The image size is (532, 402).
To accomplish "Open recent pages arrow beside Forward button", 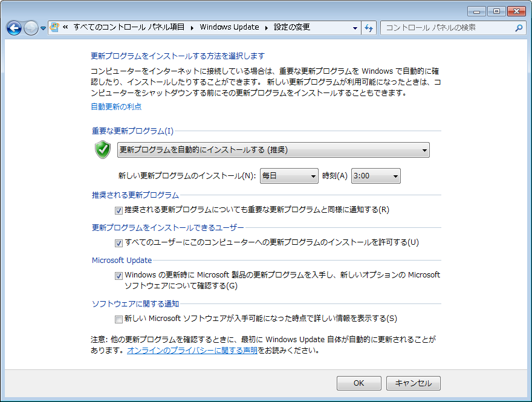I will (43, 28).
